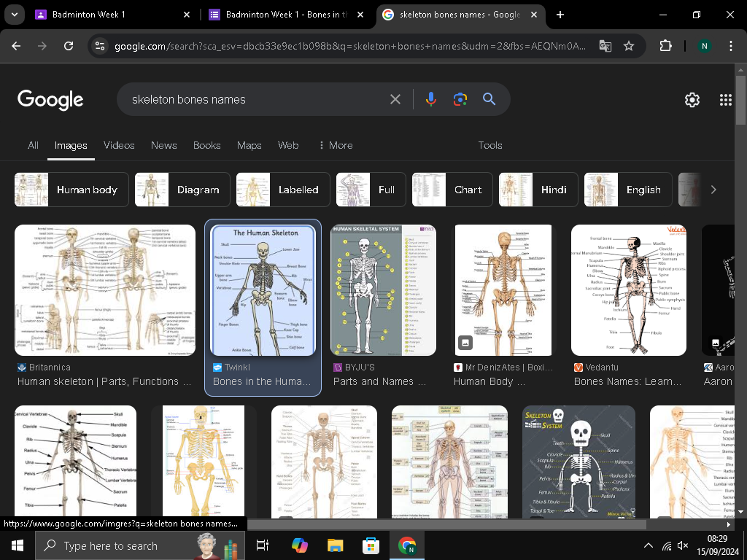The height and width of the screenshot is (560, 747).
Task: Switch to All results tab
Action: [33, 145]
